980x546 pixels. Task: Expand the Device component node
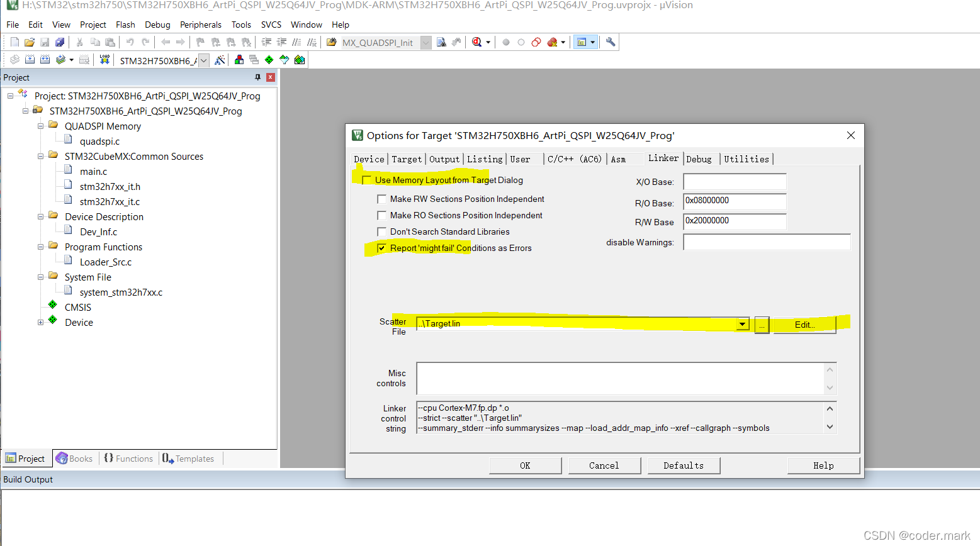pos(41,322)
